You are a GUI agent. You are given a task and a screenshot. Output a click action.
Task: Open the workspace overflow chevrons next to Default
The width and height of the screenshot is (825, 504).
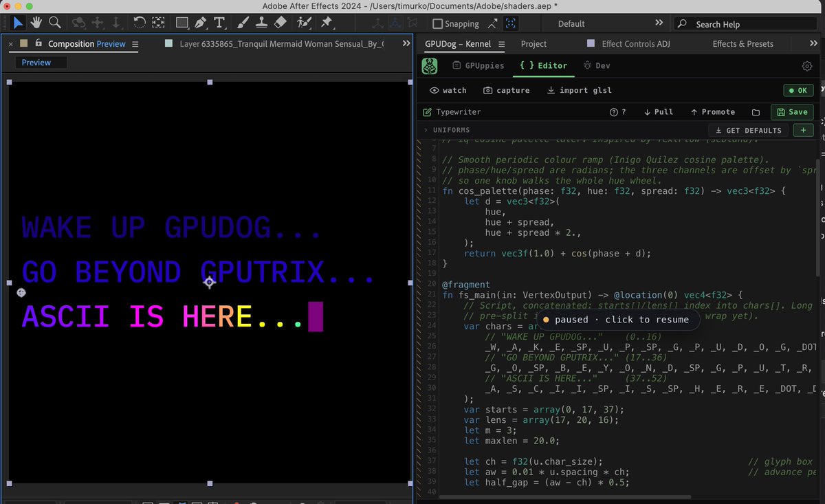tap(659, 23)
